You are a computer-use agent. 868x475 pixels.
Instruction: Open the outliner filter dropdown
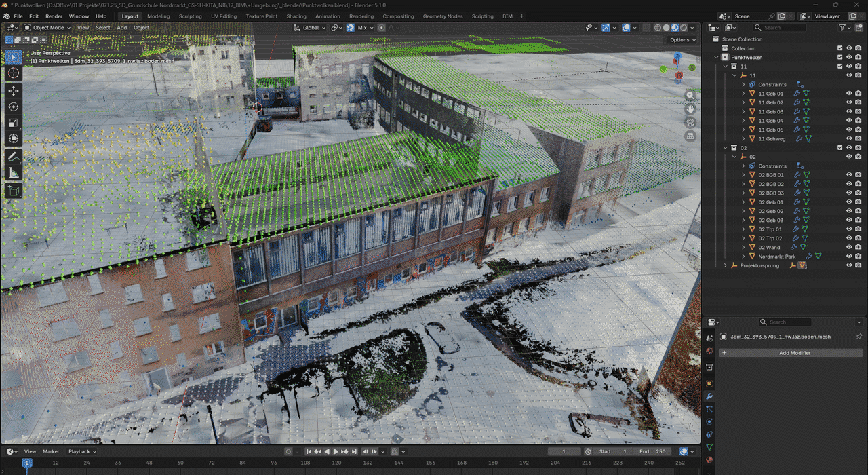point(844,28)
